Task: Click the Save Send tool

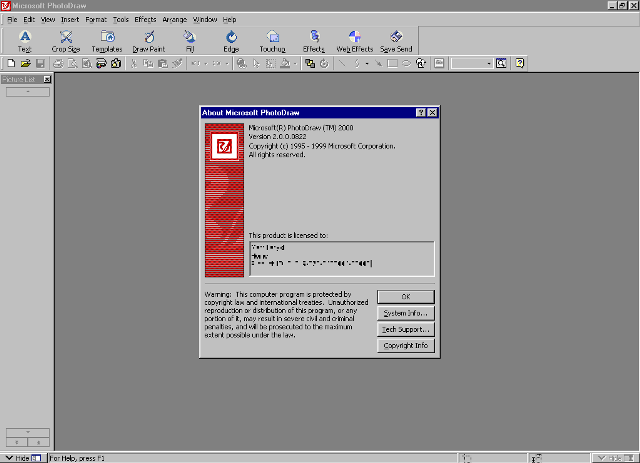Action: coord(396,40)
